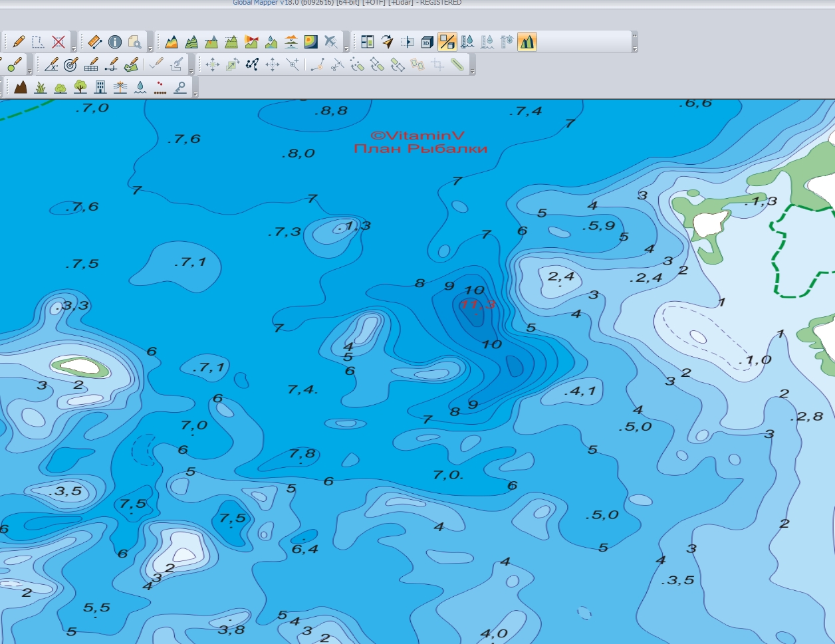Click the 3D View cube icon

click(427, 42)
